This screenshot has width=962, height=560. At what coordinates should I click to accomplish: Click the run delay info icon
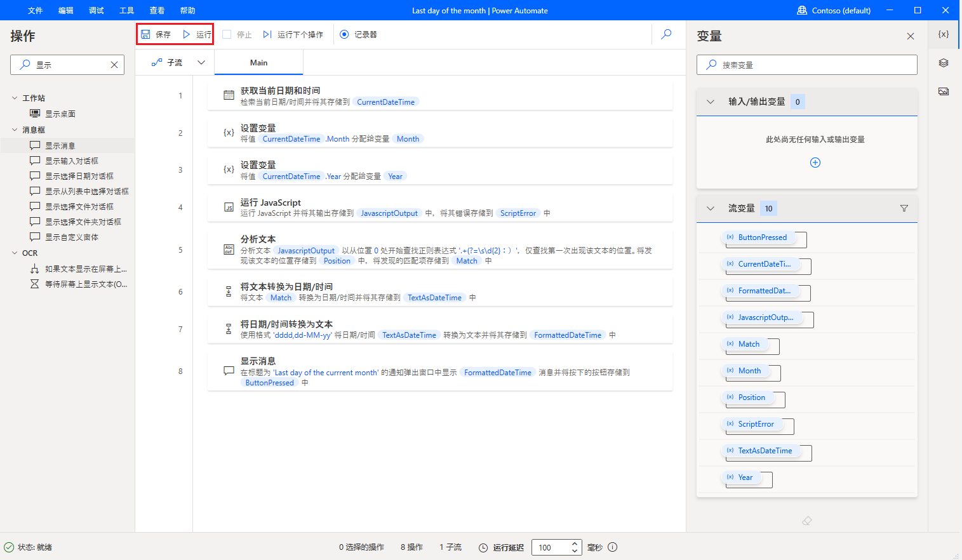[x=612, y=547]
